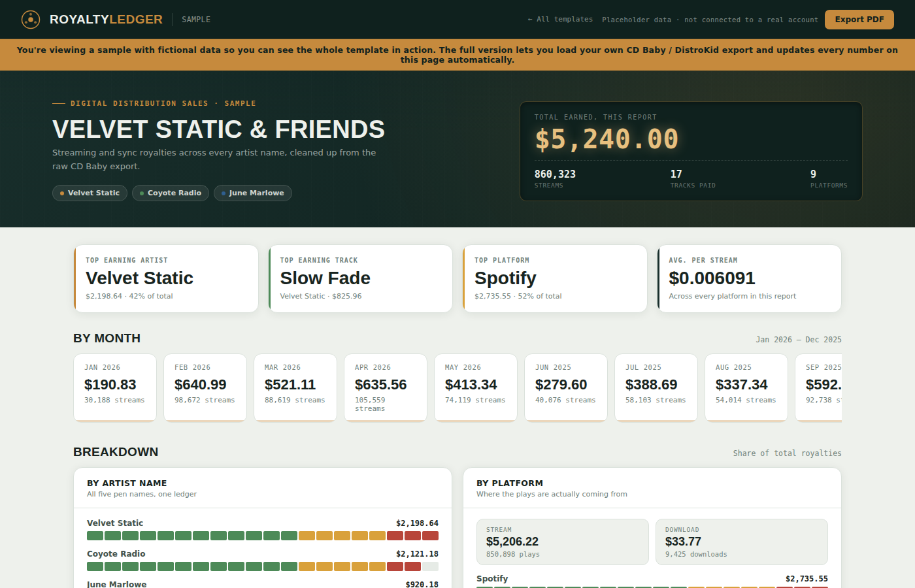Screen dimensions: 915x588
Task: Open the Top Earning Track Slow Fade card
Action: 361,278
